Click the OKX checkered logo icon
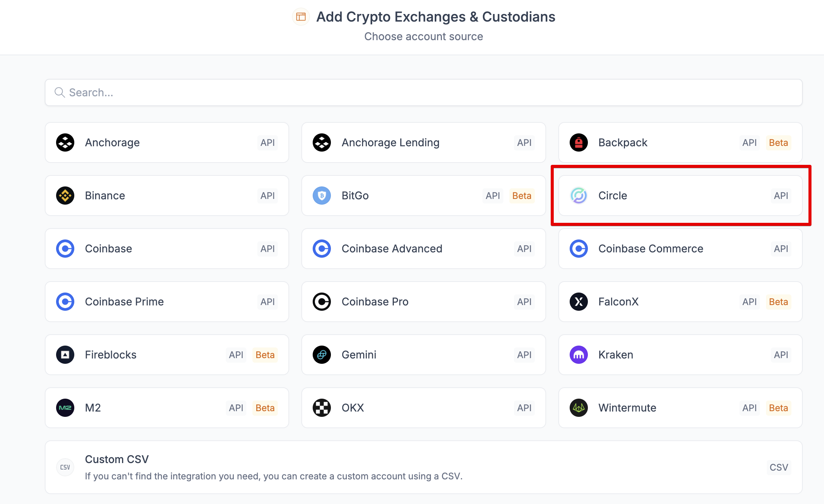Viewport: 824px width, 504px height. 322,408
